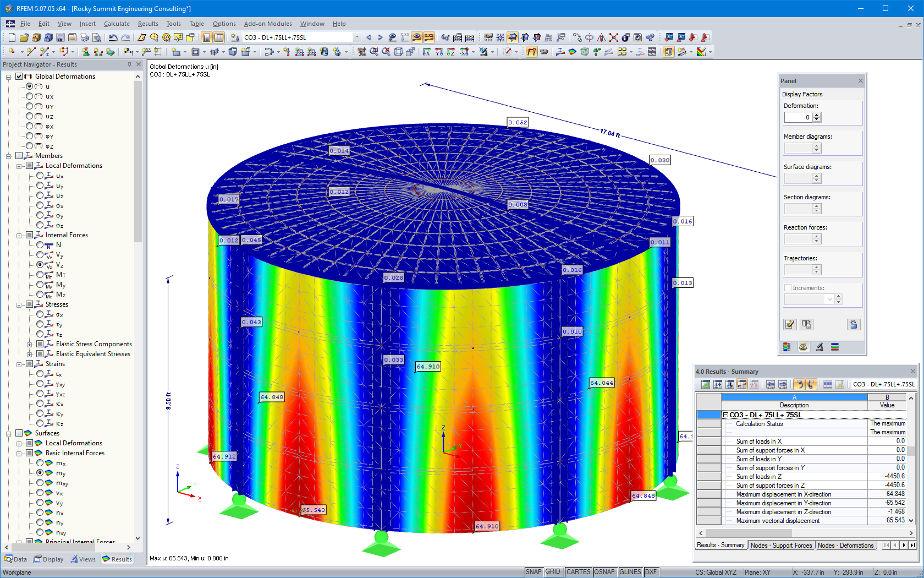Open print preview with the magnifier page icon
Viewport: 924px width, 578px height.
[96, 37]
